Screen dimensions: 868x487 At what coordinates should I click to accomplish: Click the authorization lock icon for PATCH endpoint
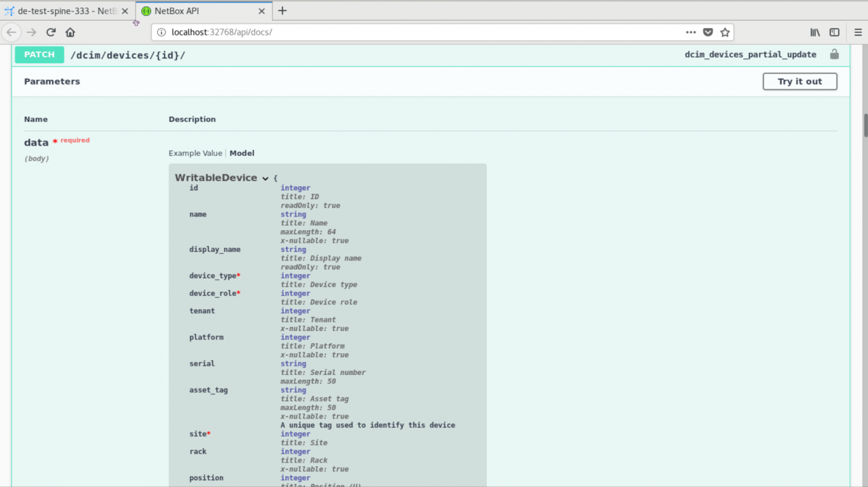tap(834, 54)
